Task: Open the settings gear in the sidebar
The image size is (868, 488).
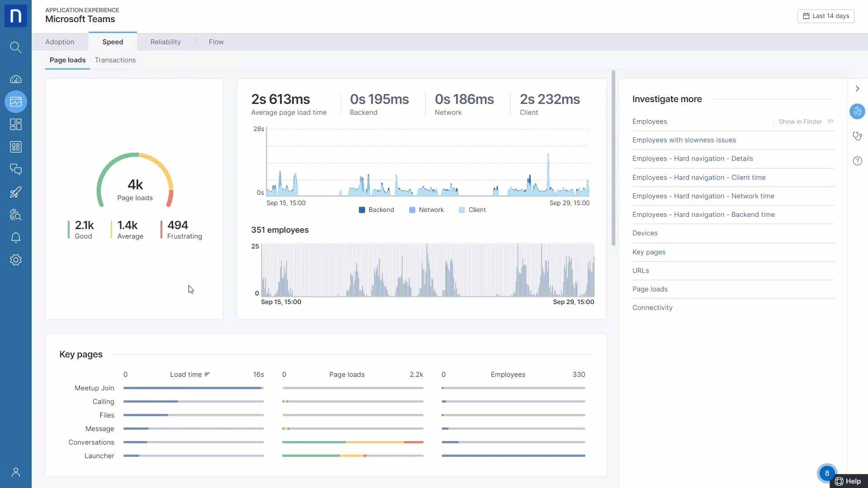Action: pyautogui.click(x=16, y=260)
